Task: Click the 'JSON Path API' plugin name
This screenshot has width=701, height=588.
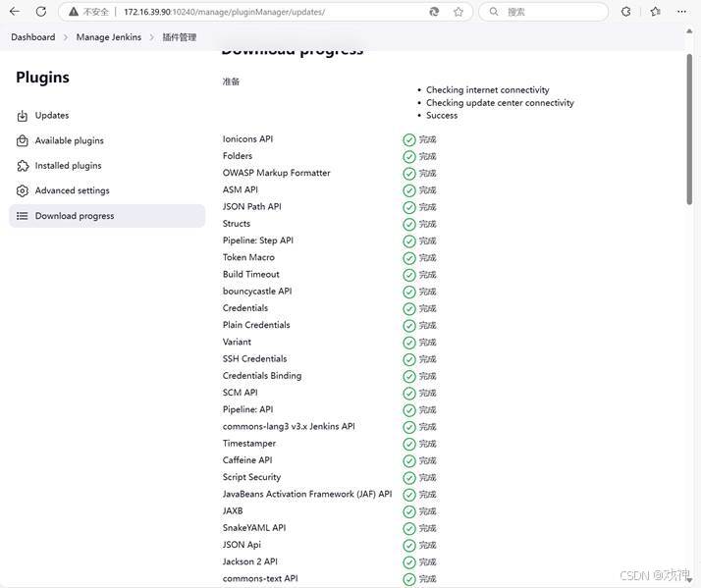Action: (252, 206)
